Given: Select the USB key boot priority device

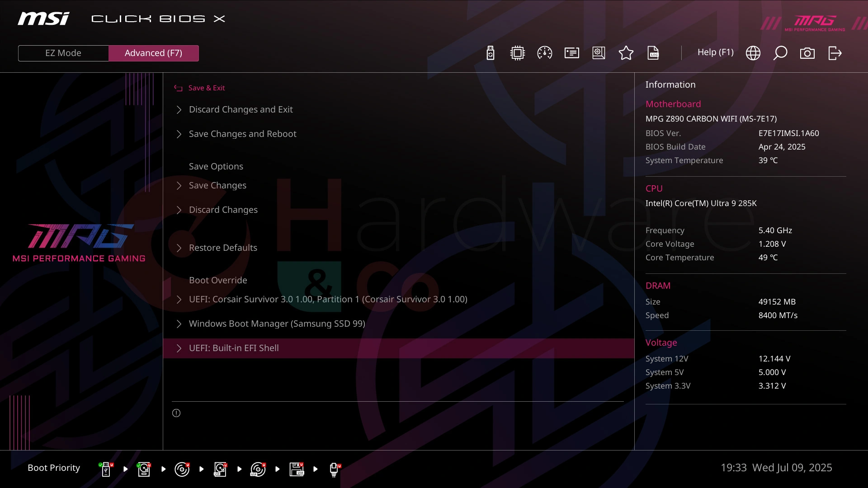Looking at the screenshot, I should click(x=106, y=469).
